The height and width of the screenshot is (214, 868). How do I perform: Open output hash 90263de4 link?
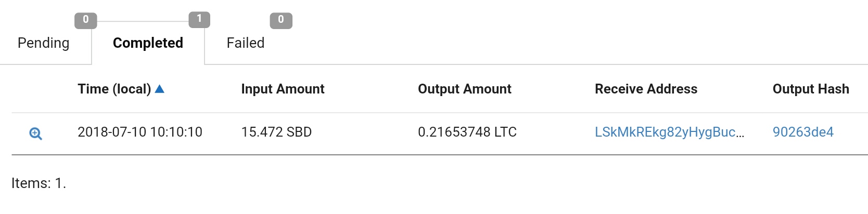coord(803,132)
